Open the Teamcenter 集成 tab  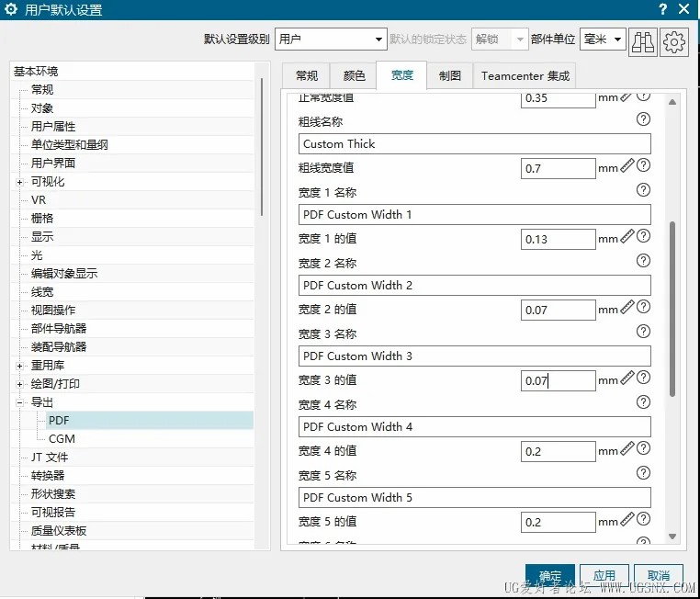[525, 76]
